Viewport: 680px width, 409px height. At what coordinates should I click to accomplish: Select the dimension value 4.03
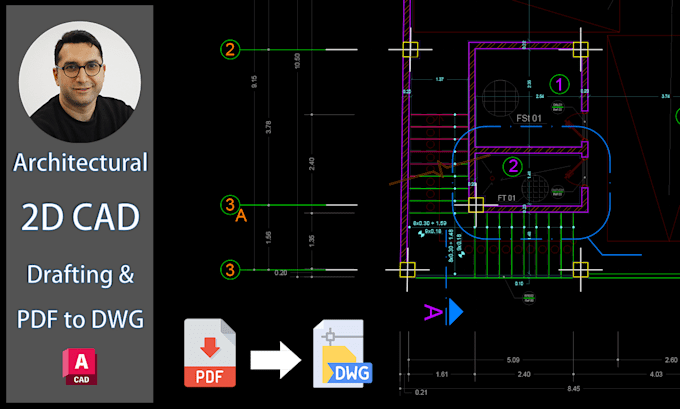tap(657, 374)
